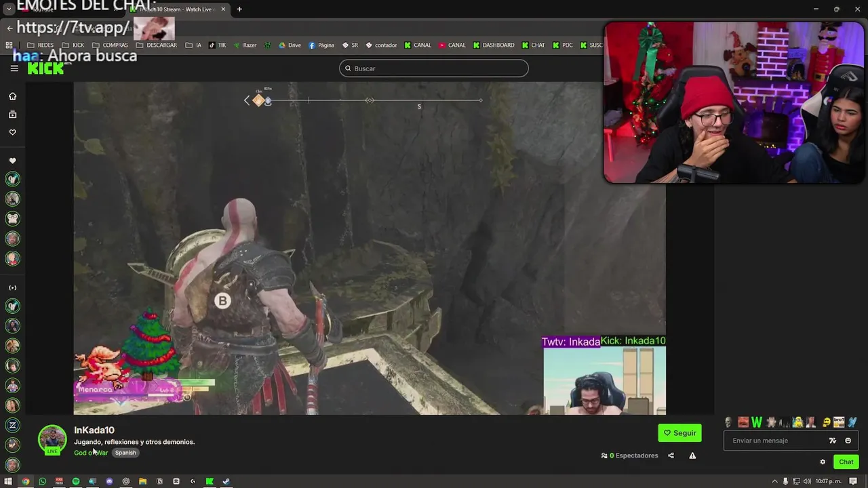Open the God of War category link
Viewport: 868px width, 488px height.
coord(91,453)
